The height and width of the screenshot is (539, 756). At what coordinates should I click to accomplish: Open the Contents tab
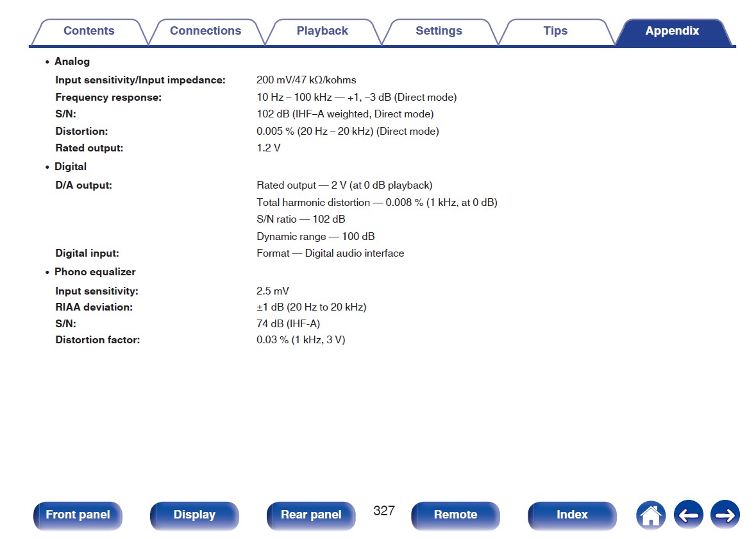tap(89, 31)
